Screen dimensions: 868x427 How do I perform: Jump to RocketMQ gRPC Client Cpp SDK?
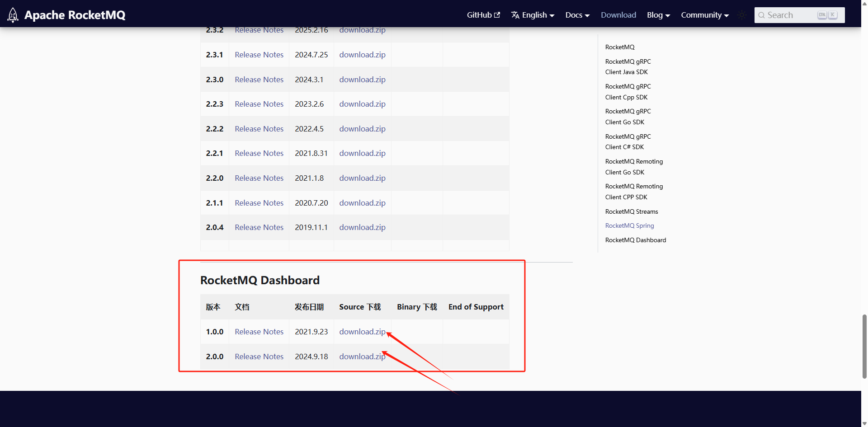click(x=628, y=92)
